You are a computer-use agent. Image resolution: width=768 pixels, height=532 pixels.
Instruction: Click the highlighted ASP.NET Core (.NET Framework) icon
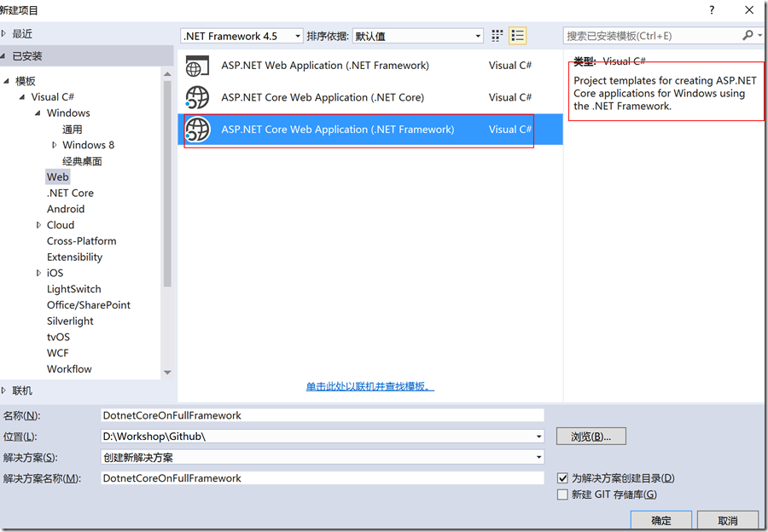pos(197,130)
